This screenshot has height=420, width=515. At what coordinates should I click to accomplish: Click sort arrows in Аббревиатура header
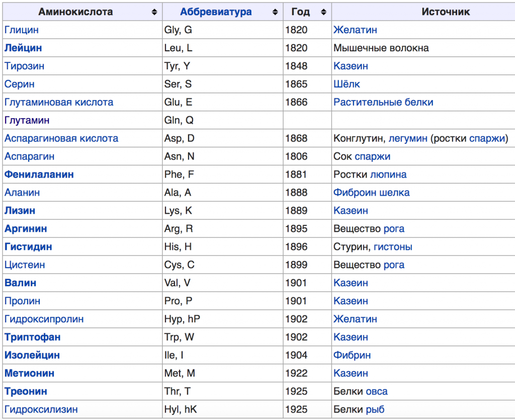(x=275, y=12)
